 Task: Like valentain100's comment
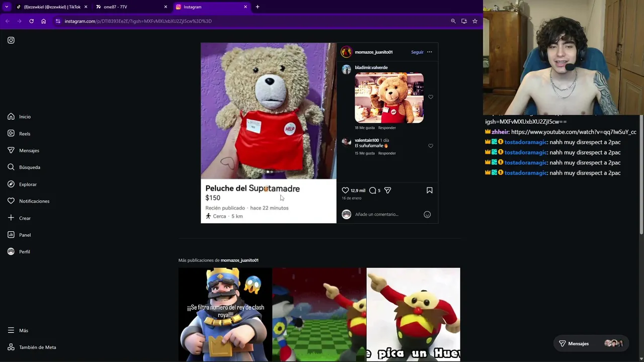431,146
